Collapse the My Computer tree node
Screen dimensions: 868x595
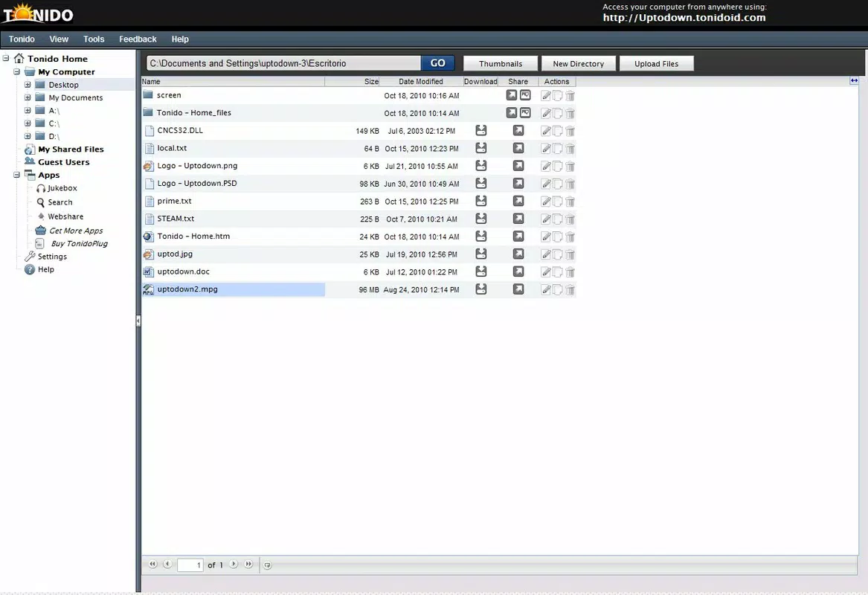pos(16,71)
